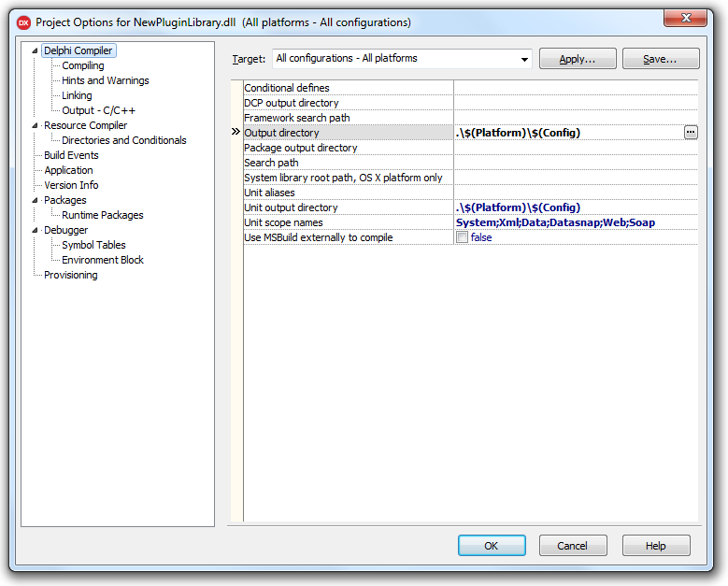Click the Cancel button
728x586 pixels.
pyautogui.click(x=573, y=546)
